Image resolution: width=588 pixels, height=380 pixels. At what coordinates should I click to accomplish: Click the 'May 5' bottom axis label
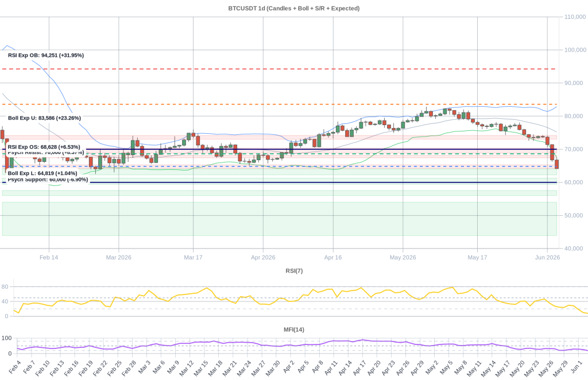click(x=446, y=367)
